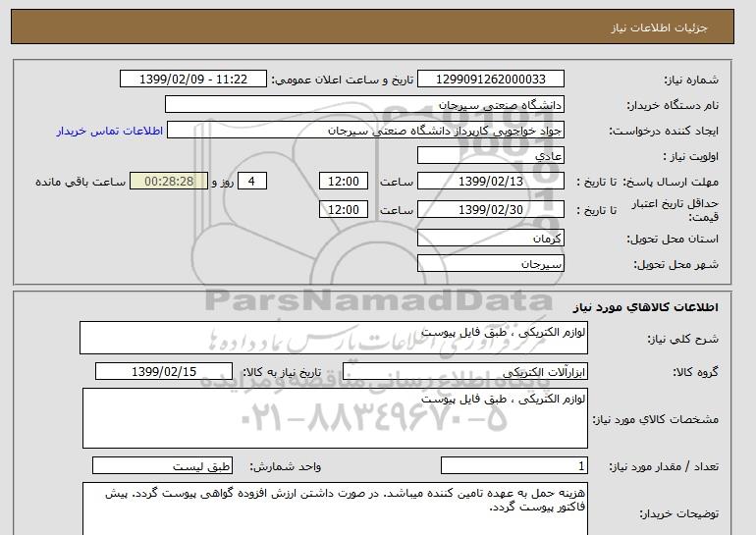Viewport: 756px width, 535px height.
Task: Click label مهلت ارسال پاسخ
Action: (672, 182)
